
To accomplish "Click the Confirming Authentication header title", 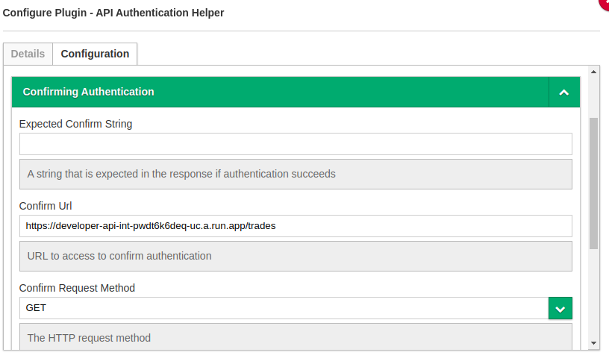I will (89, 92).
